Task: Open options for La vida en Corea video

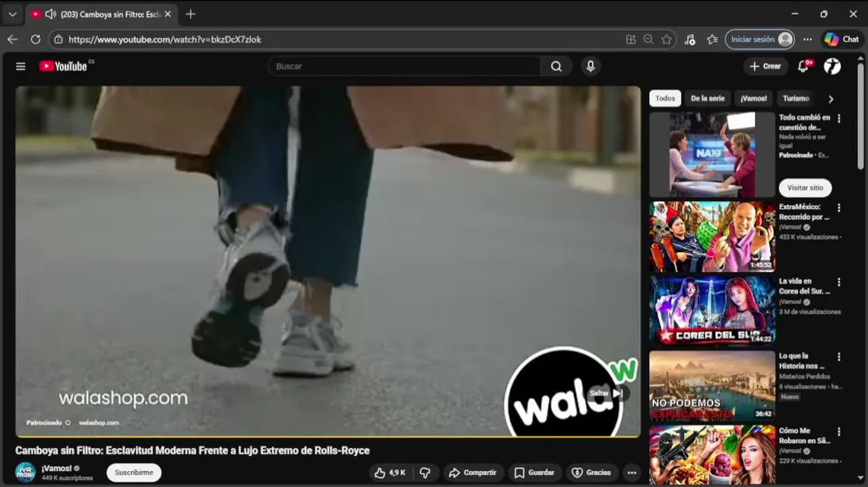Action: (x=839, y=282)
